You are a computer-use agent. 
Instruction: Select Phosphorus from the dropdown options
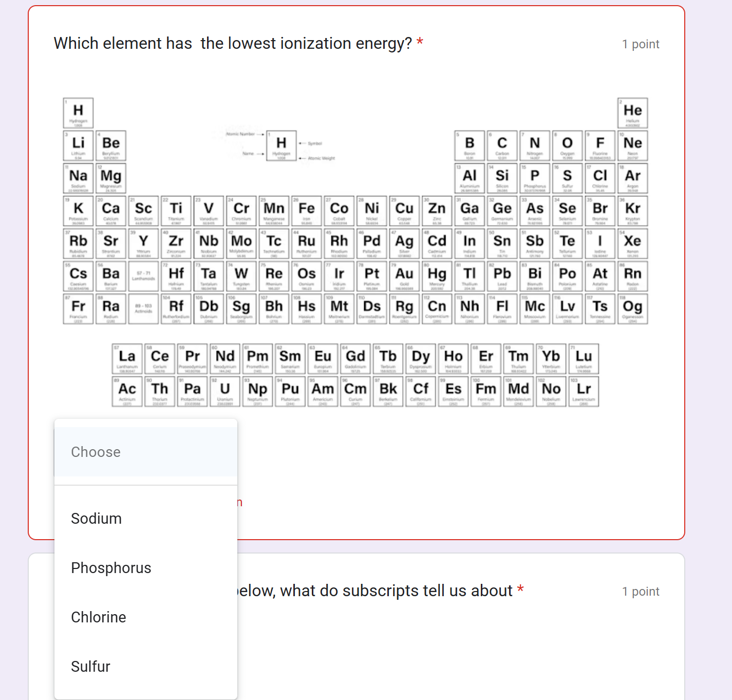111,567
